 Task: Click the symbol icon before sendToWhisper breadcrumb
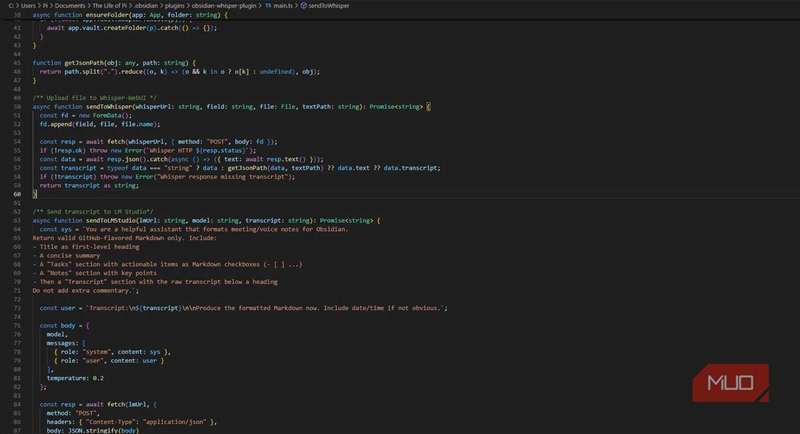(304, 6)
